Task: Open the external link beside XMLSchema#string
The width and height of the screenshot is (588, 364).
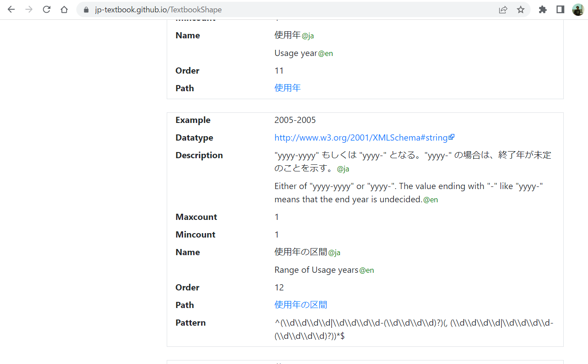Action: pyautogui.click(x=452, y=137)
